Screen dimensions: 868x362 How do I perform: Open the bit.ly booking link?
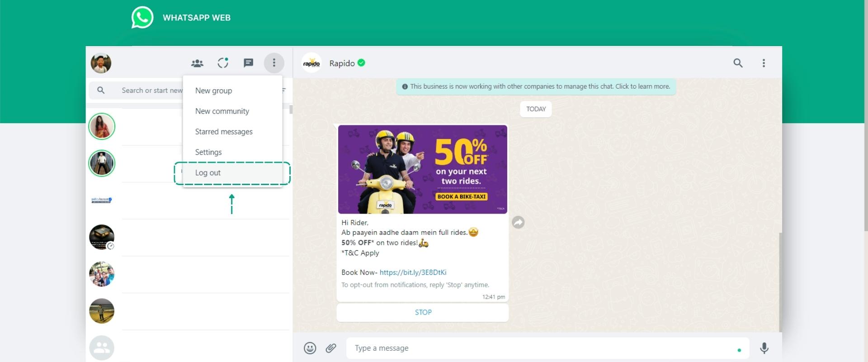coord(413,272)
